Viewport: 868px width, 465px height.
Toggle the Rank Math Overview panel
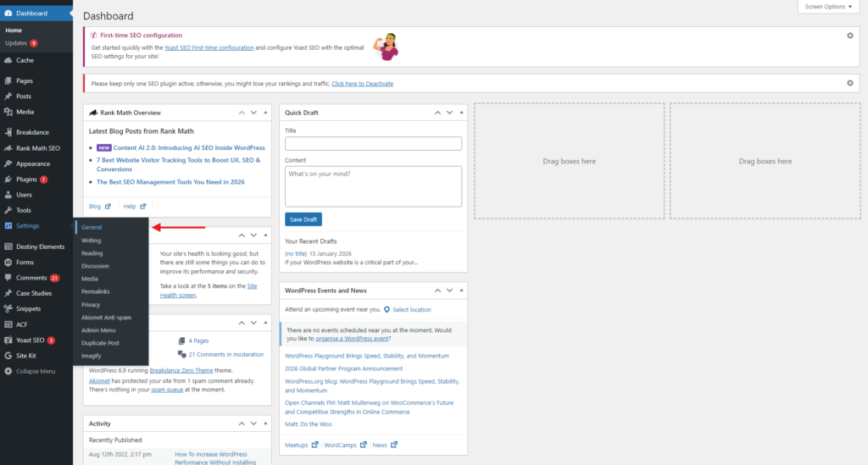(265, 113)
